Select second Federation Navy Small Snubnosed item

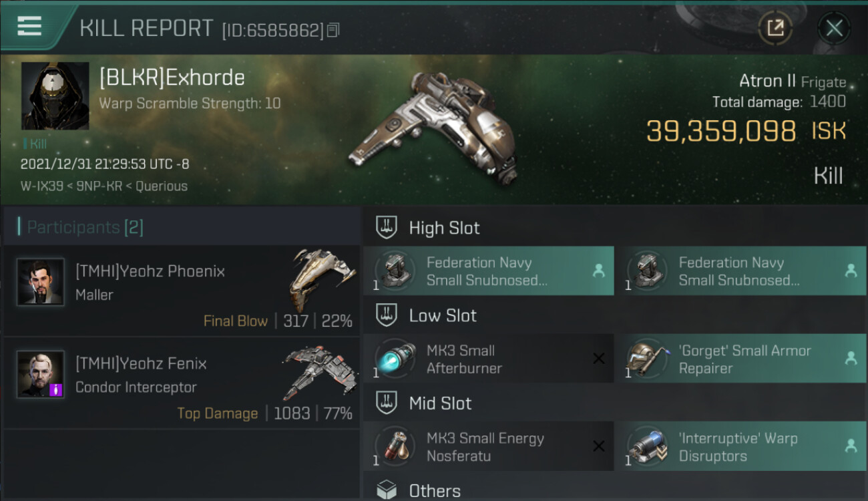click(x=740, y=271)
